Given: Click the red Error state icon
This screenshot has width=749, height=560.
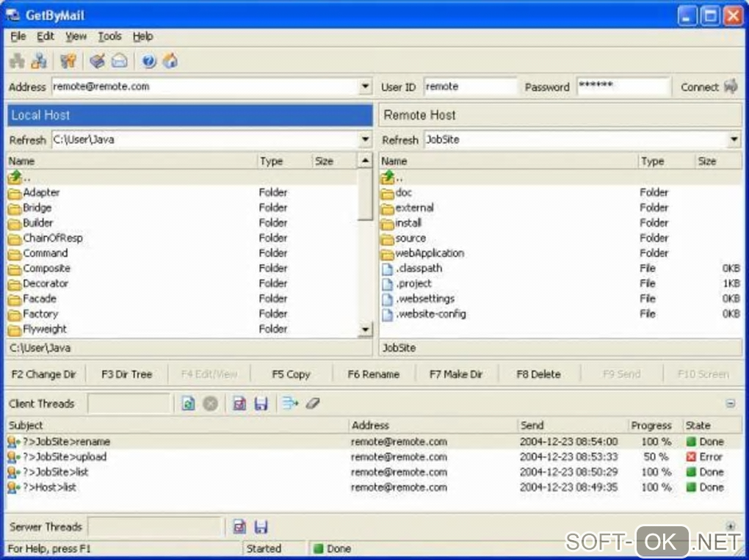Looking at the screenshot, I should tap(691, 457).
